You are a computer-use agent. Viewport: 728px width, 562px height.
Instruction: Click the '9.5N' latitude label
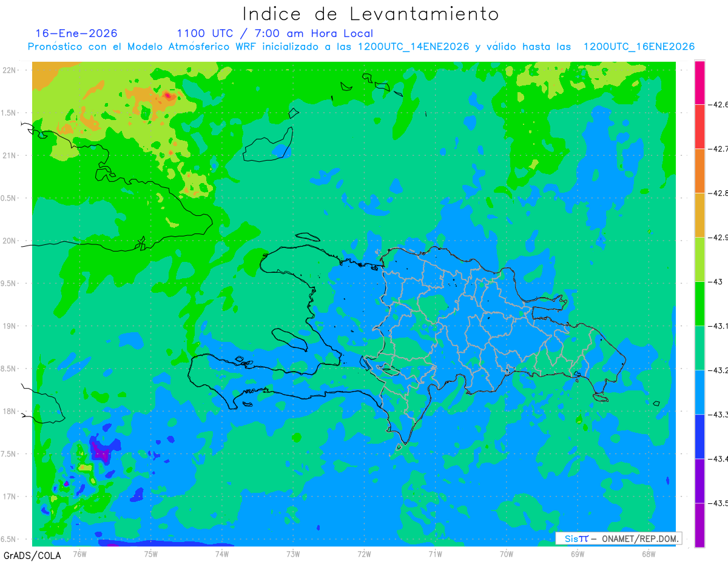coord(9,283)
